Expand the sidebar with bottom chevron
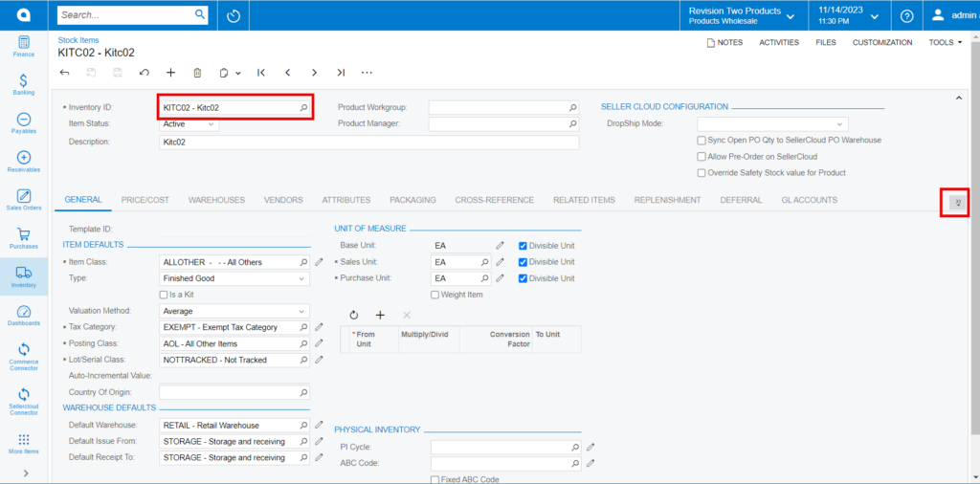Viewport: 980px width, 484px height. pyautogui.click(x=26, y=473)
